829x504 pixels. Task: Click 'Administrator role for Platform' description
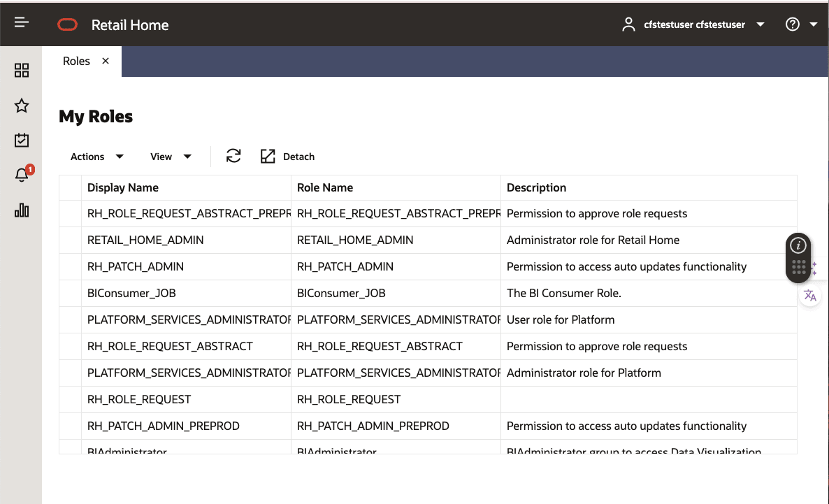point(584,373)
